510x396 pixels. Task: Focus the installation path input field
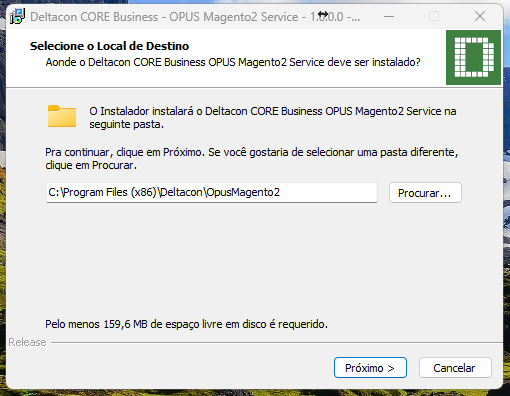212,192
